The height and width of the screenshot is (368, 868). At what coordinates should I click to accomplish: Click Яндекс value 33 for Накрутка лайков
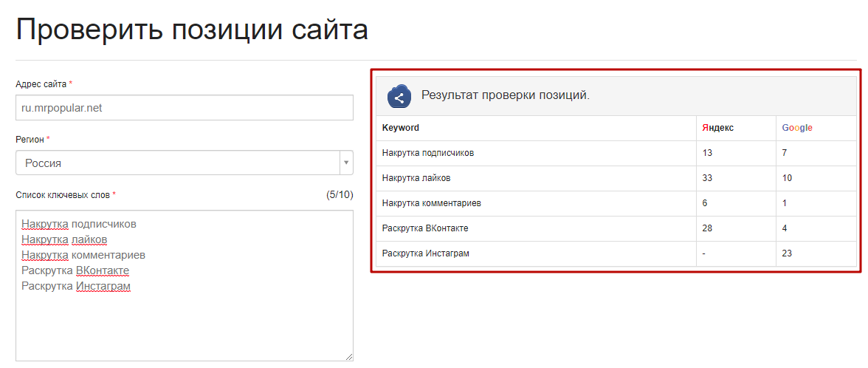pos(707,178)
